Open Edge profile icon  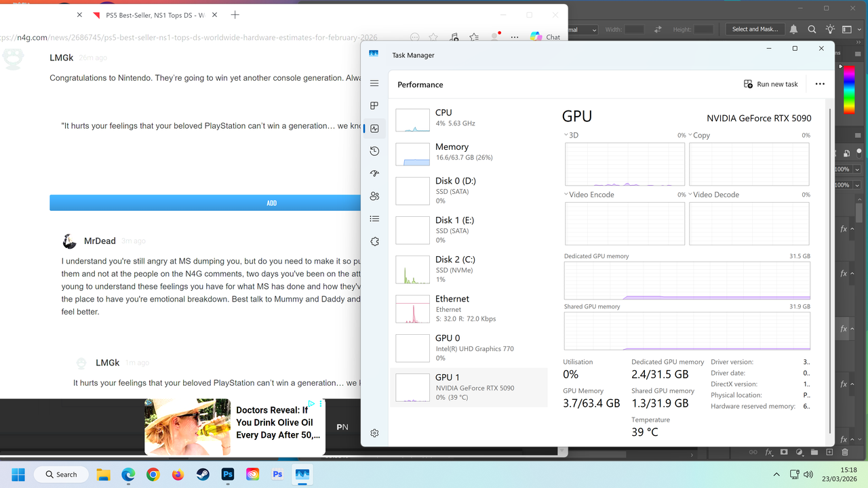click(x=495, y=37)
